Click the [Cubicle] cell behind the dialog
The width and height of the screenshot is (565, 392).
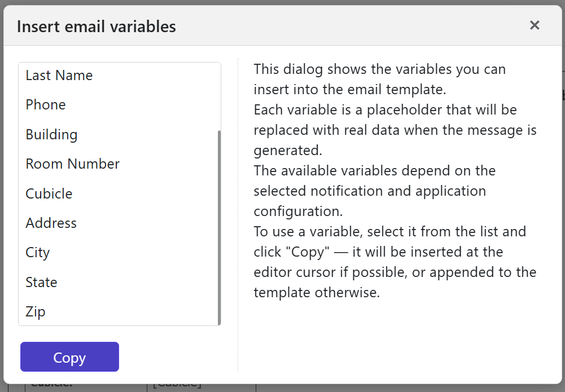coord(177,386)
